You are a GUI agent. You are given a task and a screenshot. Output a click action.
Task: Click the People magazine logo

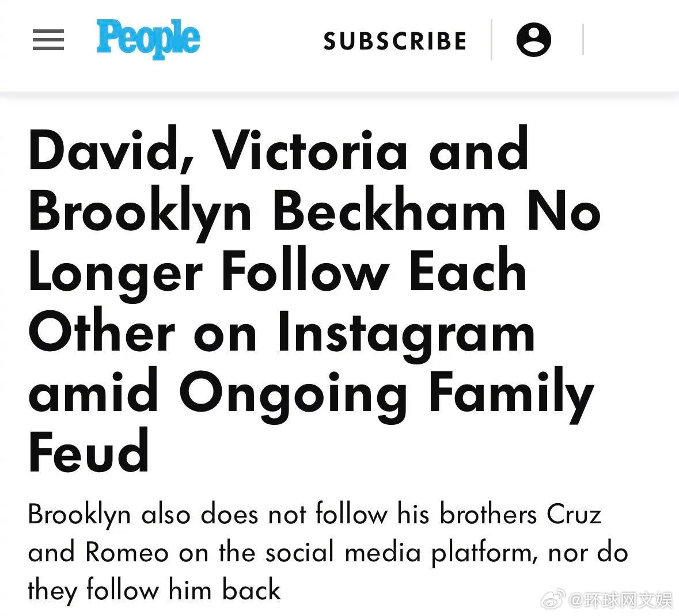point(148,39)
